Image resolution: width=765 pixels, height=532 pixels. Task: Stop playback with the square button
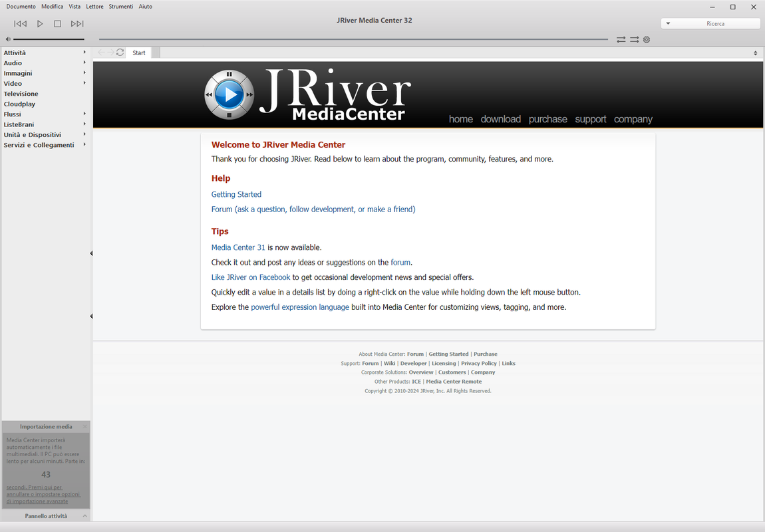58,23
